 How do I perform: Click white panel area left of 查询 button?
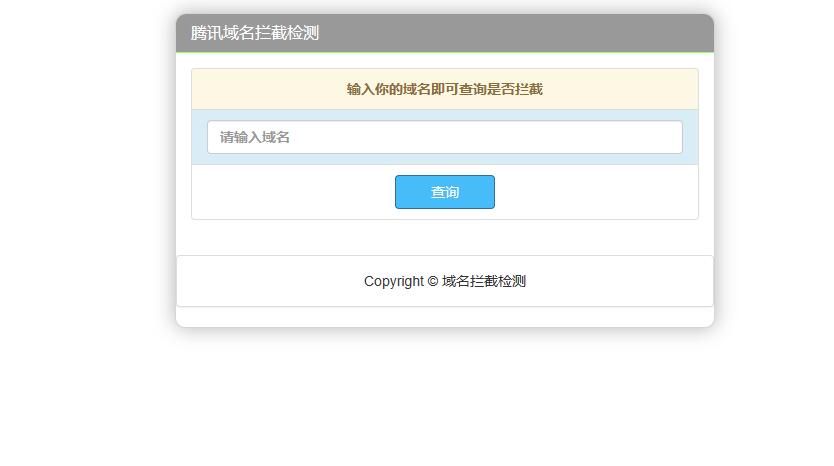tap(290, 192)
